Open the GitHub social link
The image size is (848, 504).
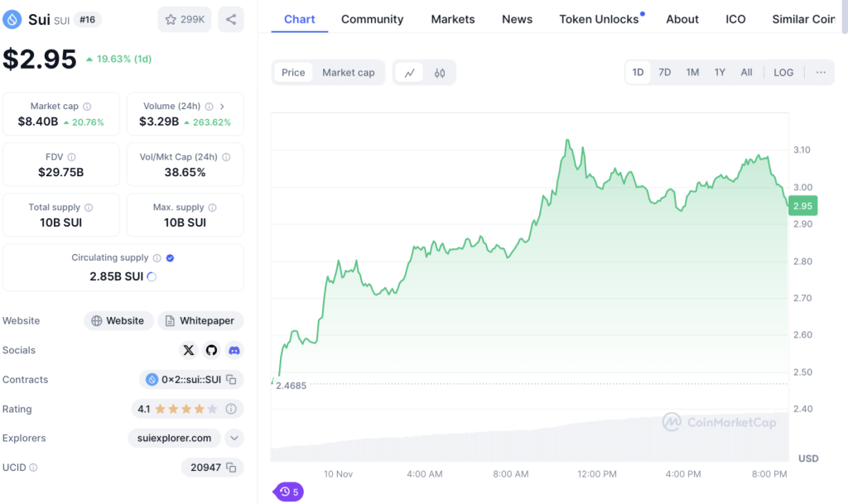[x=211, y=350]
